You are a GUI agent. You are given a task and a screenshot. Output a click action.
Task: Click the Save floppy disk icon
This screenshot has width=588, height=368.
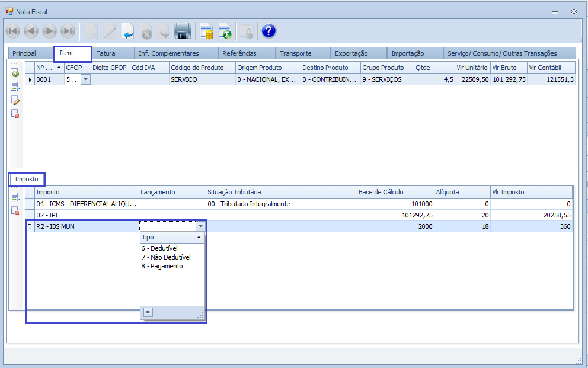click(183, 31)
